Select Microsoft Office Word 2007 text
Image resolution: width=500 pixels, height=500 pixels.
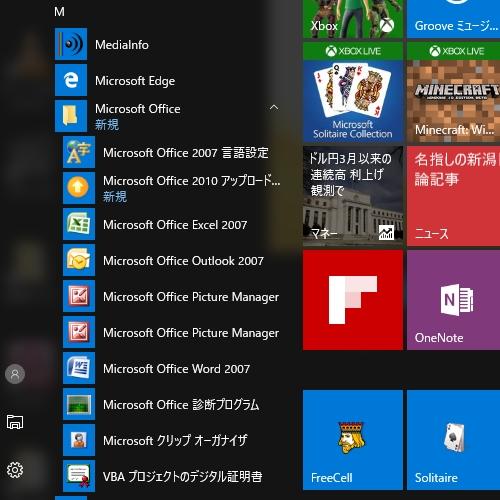point(177,369)
